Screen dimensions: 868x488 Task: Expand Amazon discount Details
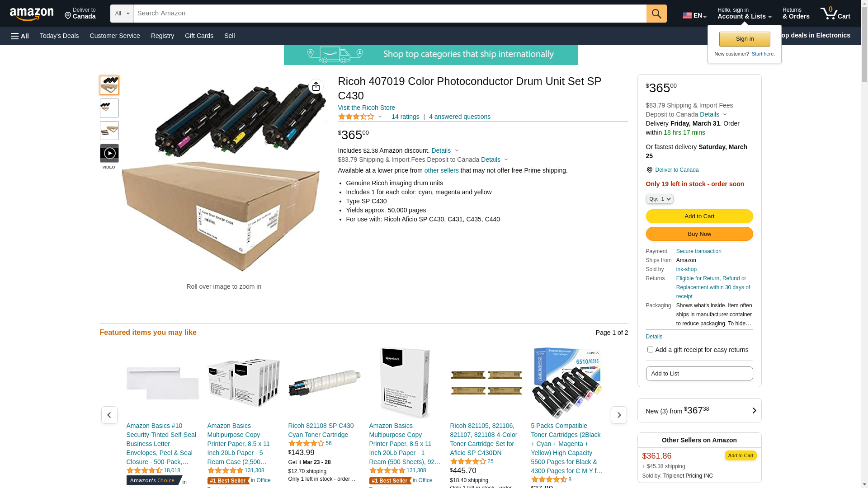(x=445, y=150)
